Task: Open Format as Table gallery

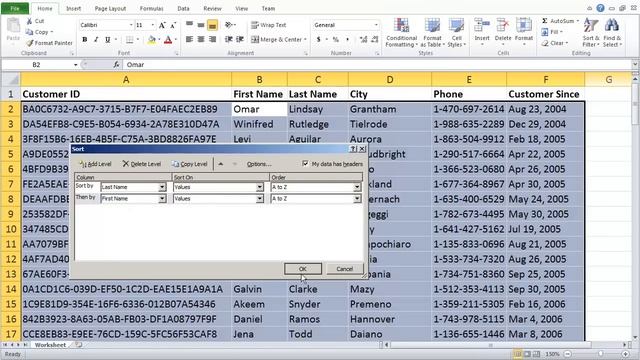Action: point(432,33)
